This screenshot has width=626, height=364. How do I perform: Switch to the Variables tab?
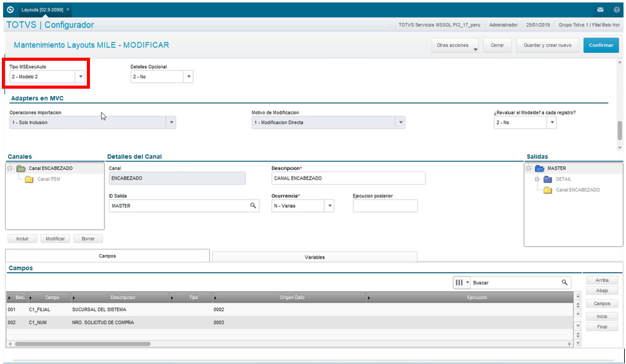point(315,257)
